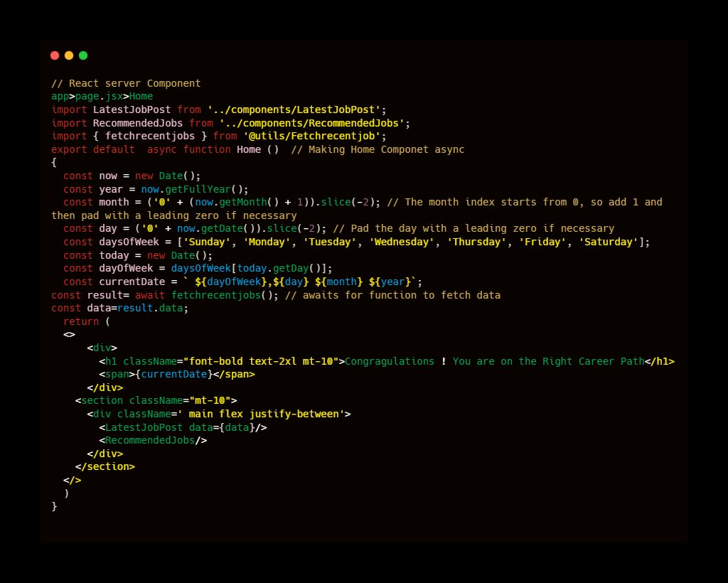Click the 'Thursday' string in the array
Image resolution: width=728 pixels, height=583 pixels.
(x=476, y=242)
